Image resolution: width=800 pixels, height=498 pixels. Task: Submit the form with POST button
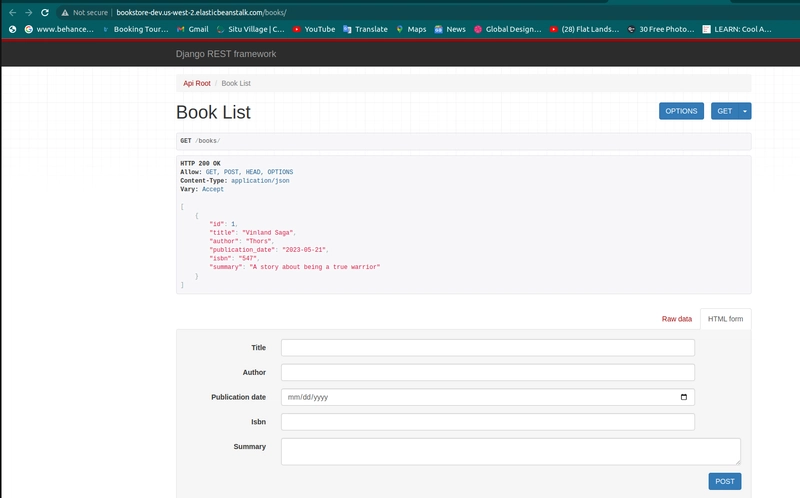coord(724,481)
